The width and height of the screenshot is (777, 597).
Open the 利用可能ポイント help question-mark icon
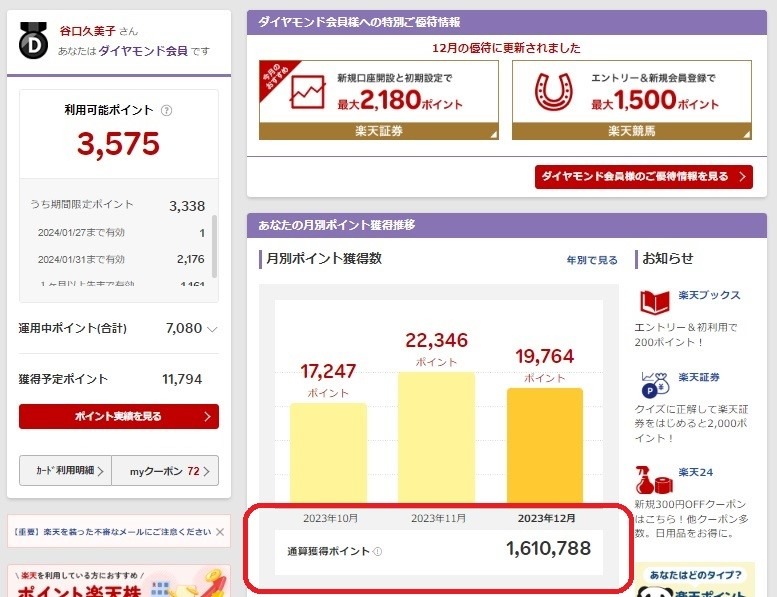click(166, 110)
